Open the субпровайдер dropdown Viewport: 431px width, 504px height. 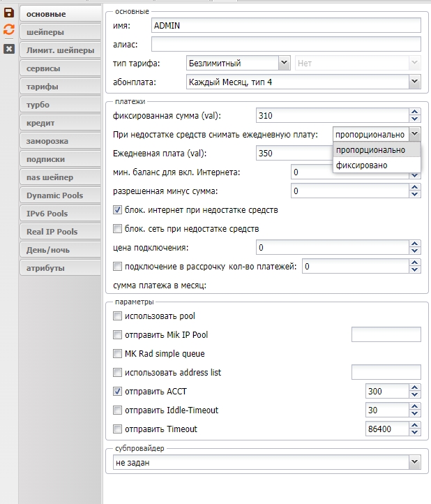(x=415, y=462)
